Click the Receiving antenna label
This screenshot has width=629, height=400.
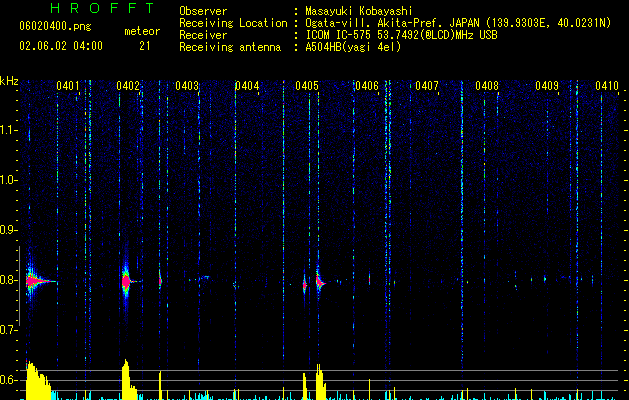tap(230, 47)
